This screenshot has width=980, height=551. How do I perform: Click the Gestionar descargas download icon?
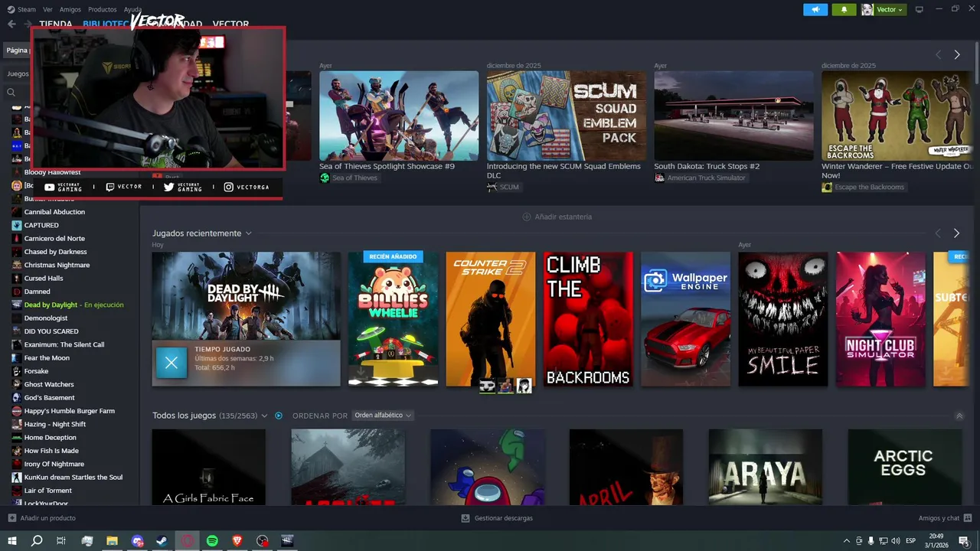465,518
